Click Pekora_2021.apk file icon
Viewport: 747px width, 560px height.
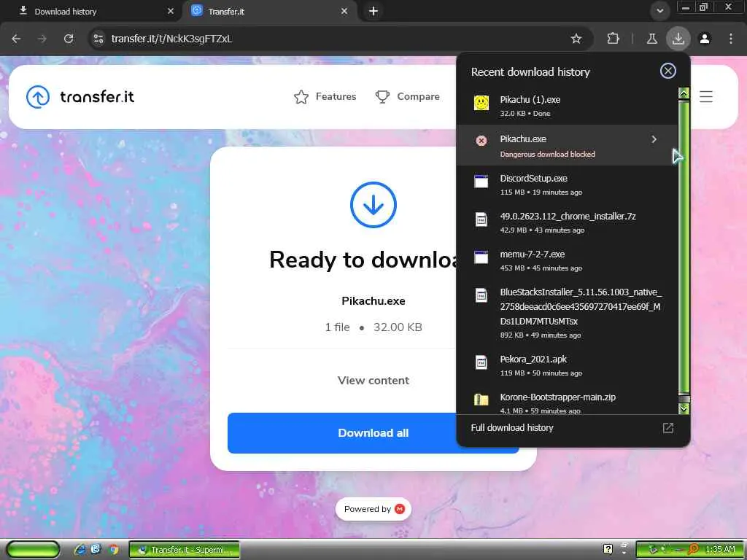pos(481,362)
